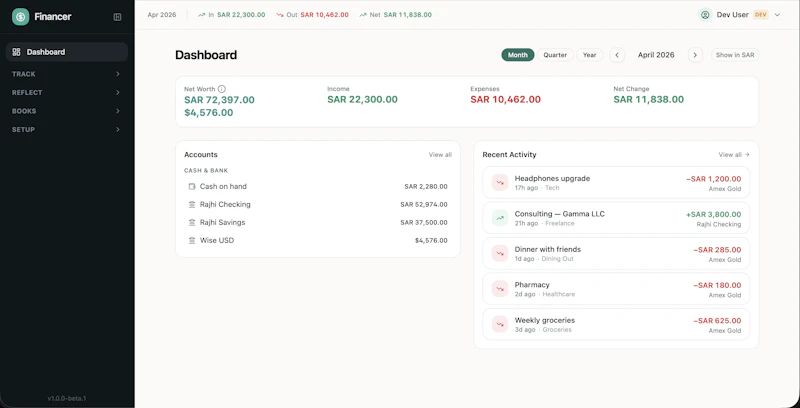Click the DEV badge next to Dev User
The width and height of the screenshot is (800, 408).
(x=761, y=15)
